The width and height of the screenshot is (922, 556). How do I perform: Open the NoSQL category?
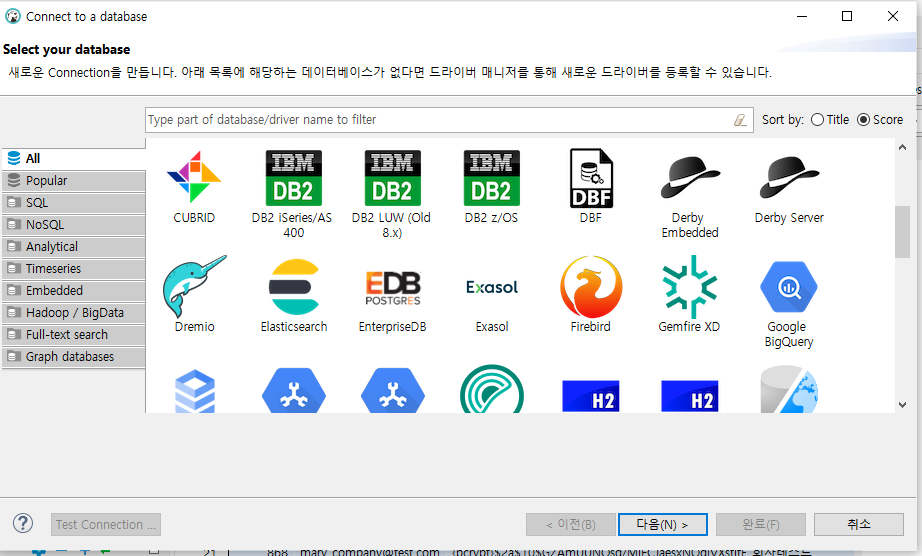click(x=74, y=225)
